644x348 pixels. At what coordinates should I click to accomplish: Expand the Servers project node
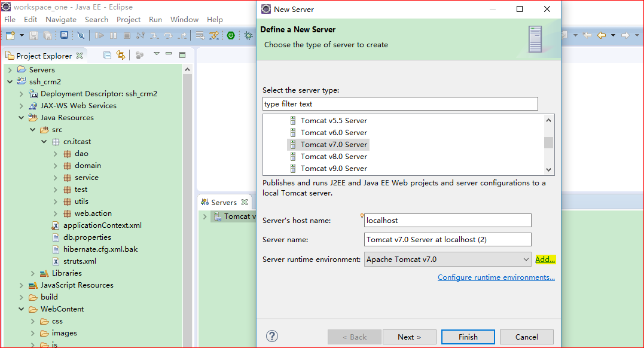click(x=10, y=70)
